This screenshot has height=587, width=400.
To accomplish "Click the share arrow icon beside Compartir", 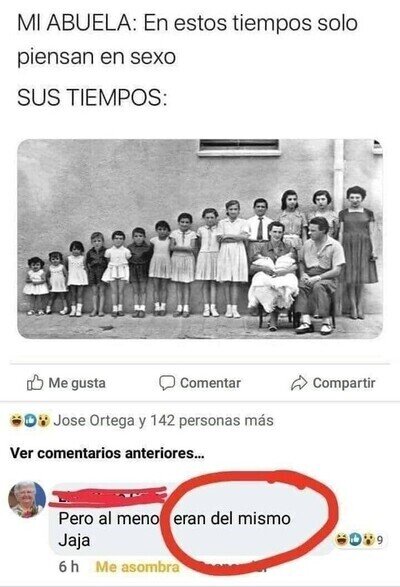I will coord(299,383).
